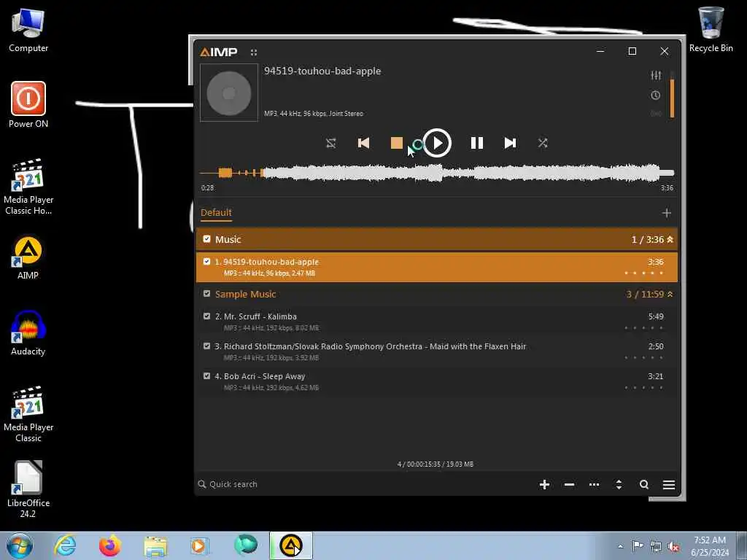
Task: Toggle shuffle mode icon
Action: point(543,143)
